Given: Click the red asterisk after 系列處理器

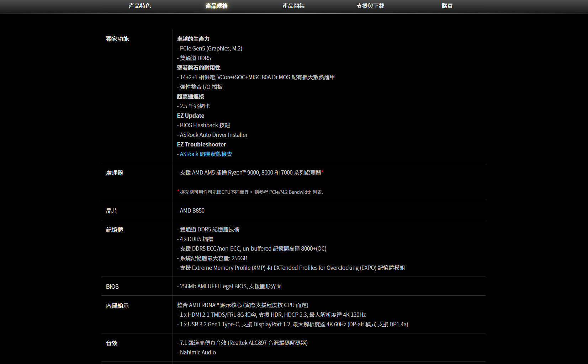Looking at the screenshot, I should coord(322,172).
